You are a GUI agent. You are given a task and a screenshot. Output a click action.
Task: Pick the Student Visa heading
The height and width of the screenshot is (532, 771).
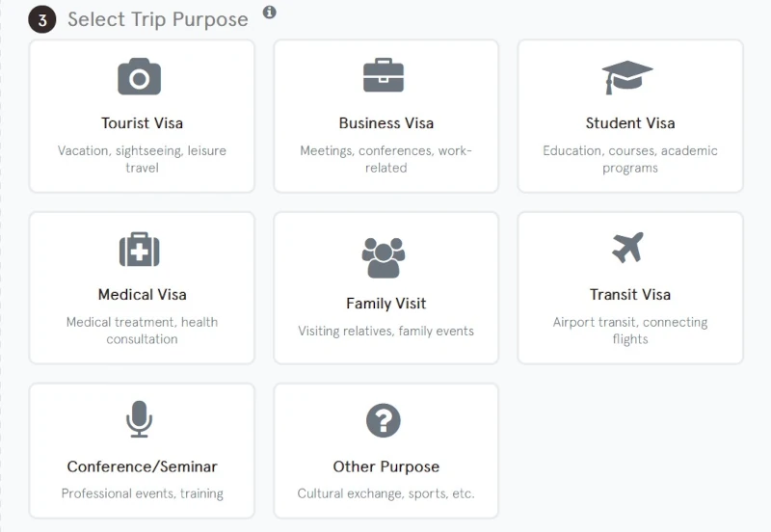(x=630, y=123)
